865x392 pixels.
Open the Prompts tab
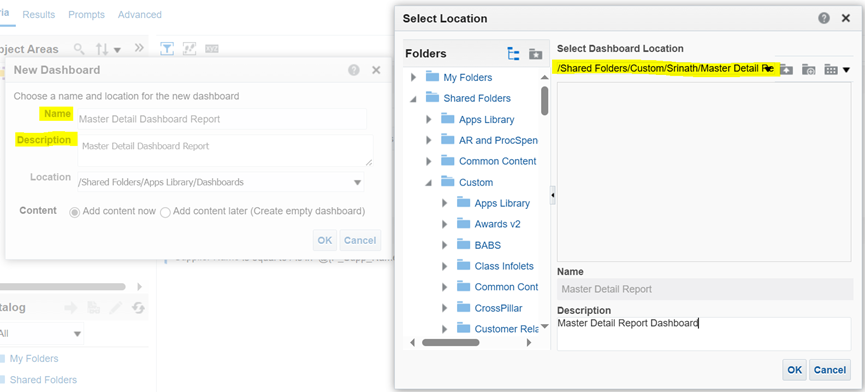(x=87, y=15)
